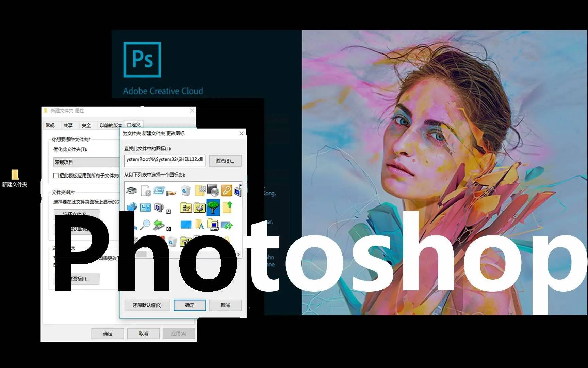Open the 常规项目 optimize folder dropdown
The height and width of the screenshot is (368, 588).
pyautogui.click(x=86, y=162)
